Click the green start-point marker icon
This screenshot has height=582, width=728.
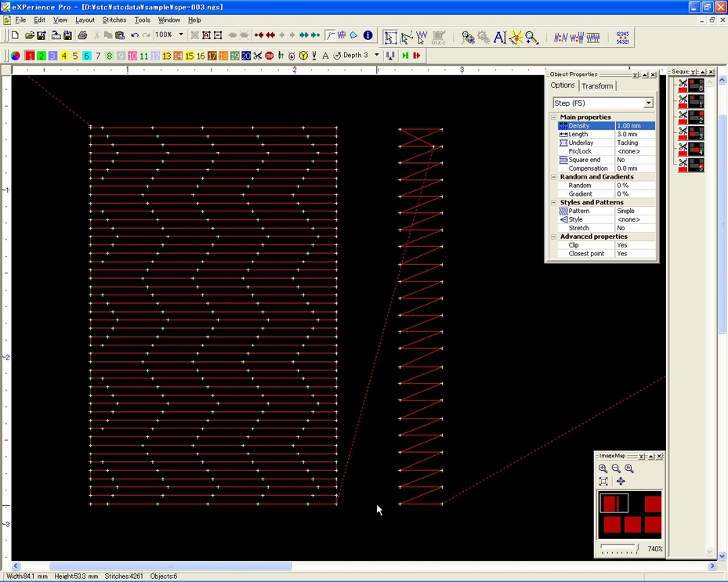coord(405,56)
